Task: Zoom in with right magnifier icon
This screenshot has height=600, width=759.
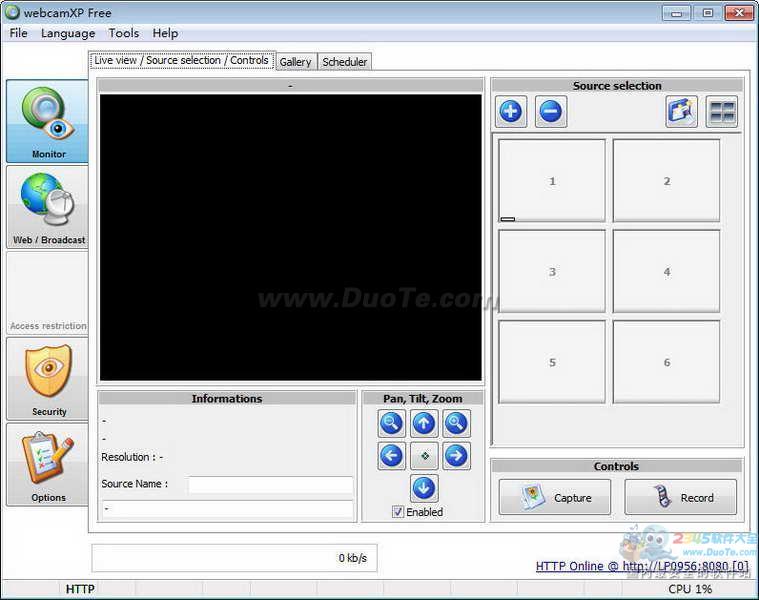Action: tap(456, 423)
